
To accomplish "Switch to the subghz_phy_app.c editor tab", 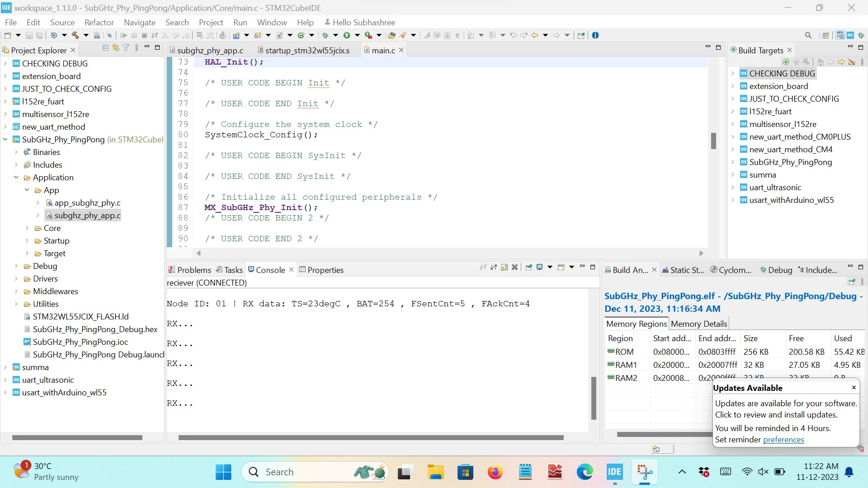I will pyautogui.click(x=206, y=50).
